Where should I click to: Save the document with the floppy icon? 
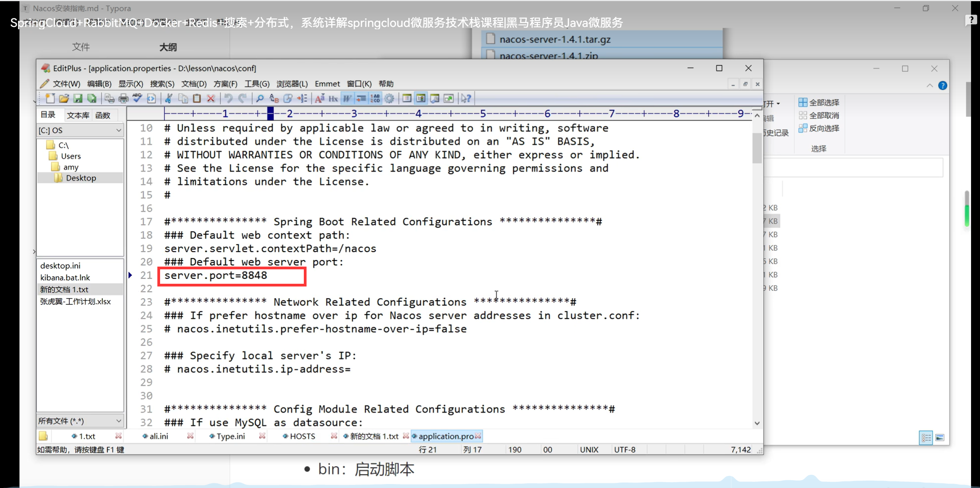[x=78, y=99]
